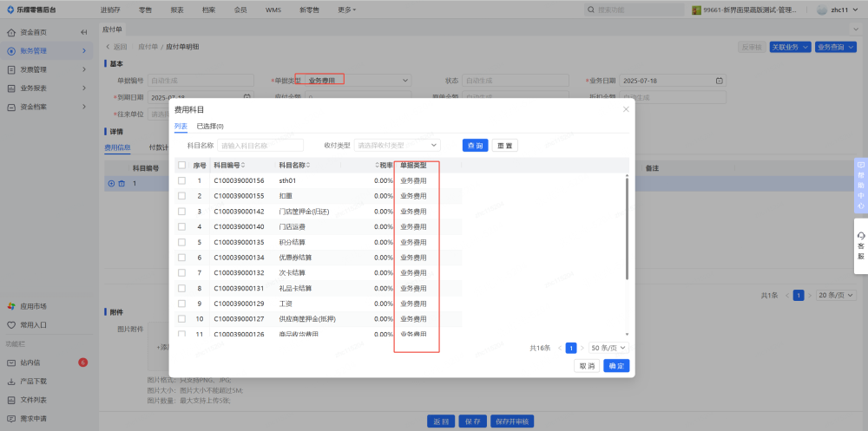This screenshot has height=431, width=868.
Task: Switch to the 已选择(0) tab
Action: (x=209, y=127)
